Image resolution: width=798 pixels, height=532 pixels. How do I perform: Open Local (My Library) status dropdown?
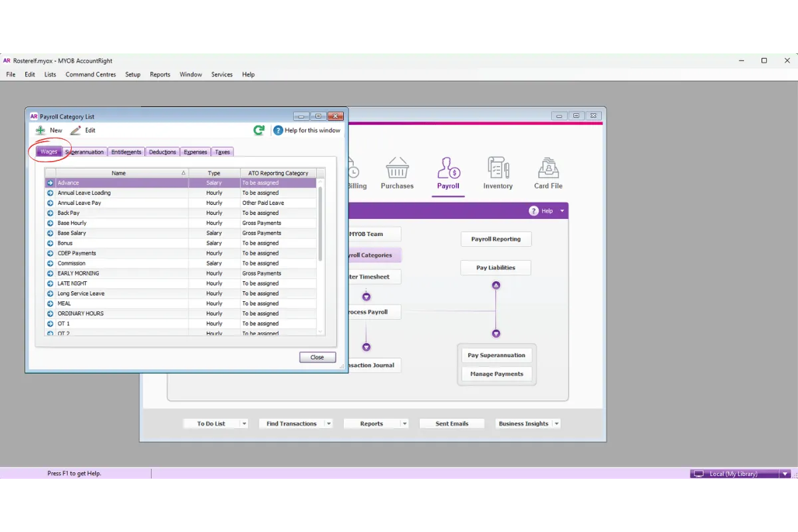coord(785,474)
